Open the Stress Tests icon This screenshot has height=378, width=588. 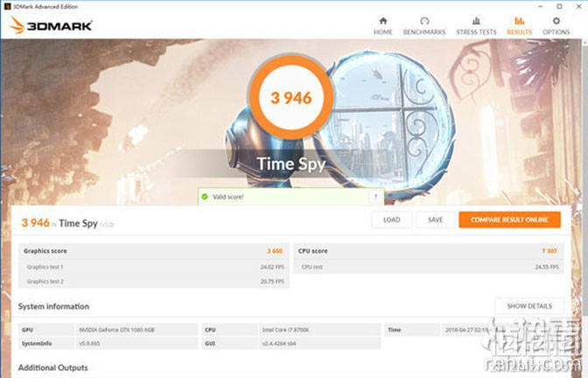coord(476,21)
